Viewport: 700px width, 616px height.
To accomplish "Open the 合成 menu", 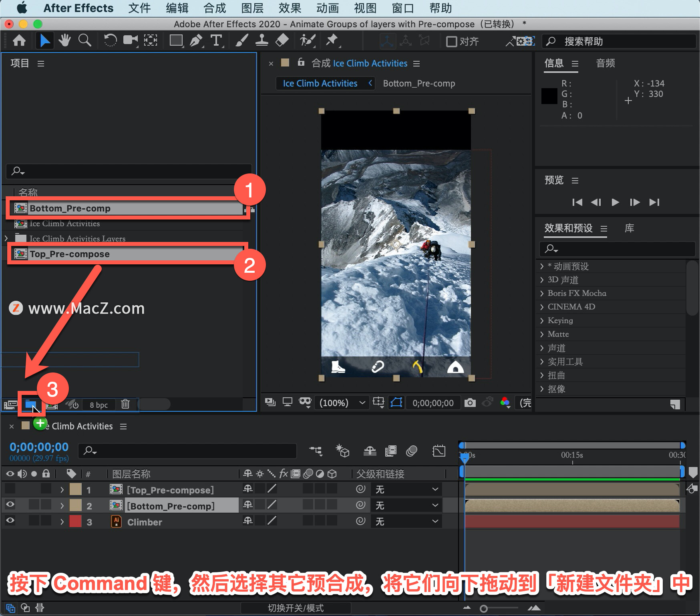I will (x=215, y=8).
